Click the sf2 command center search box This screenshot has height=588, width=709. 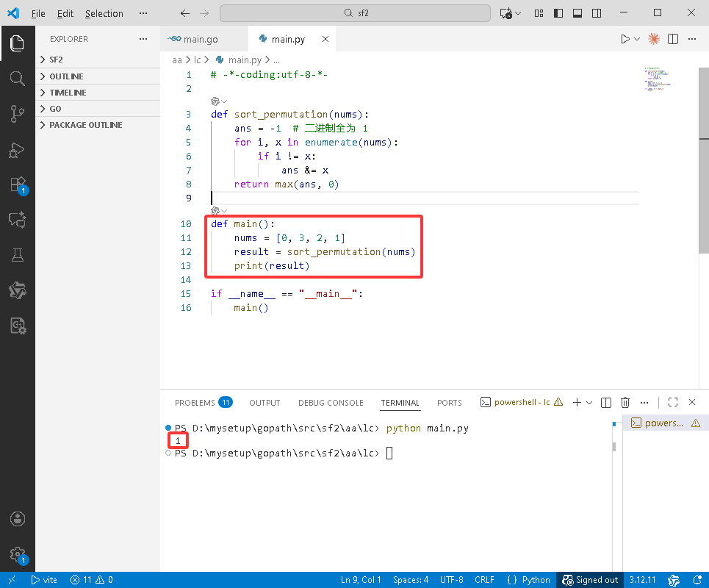[x=355, y=13]
